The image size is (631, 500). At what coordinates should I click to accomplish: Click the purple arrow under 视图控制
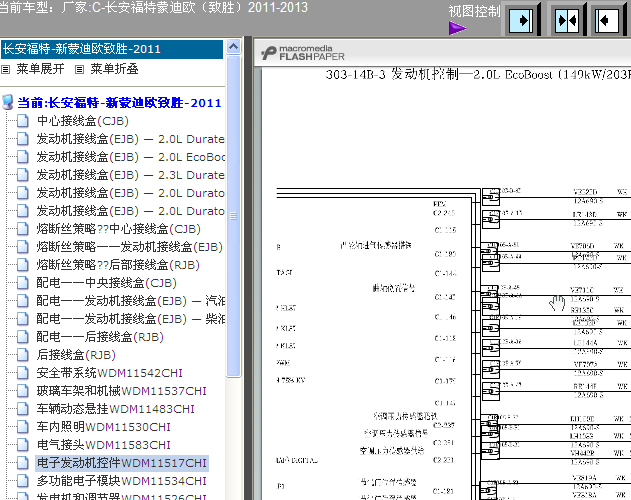pyautogui.click(x=457, y=28)
